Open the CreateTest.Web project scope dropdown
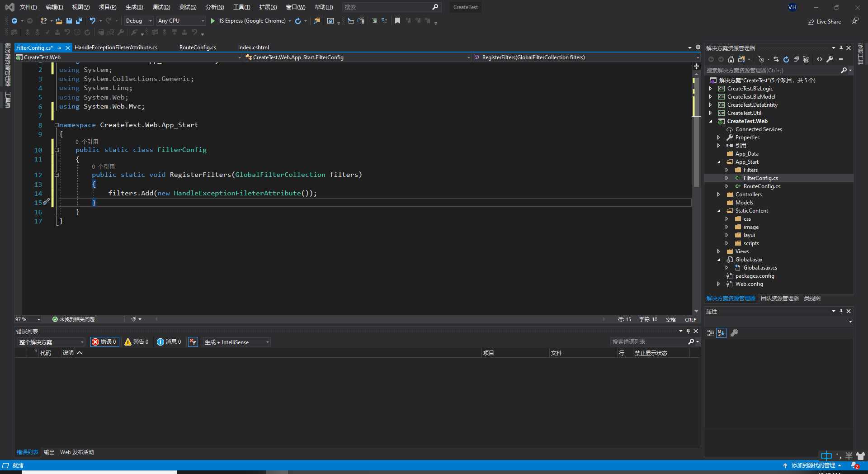This screenshot has width=868, height=474. (x=128, y=57)
